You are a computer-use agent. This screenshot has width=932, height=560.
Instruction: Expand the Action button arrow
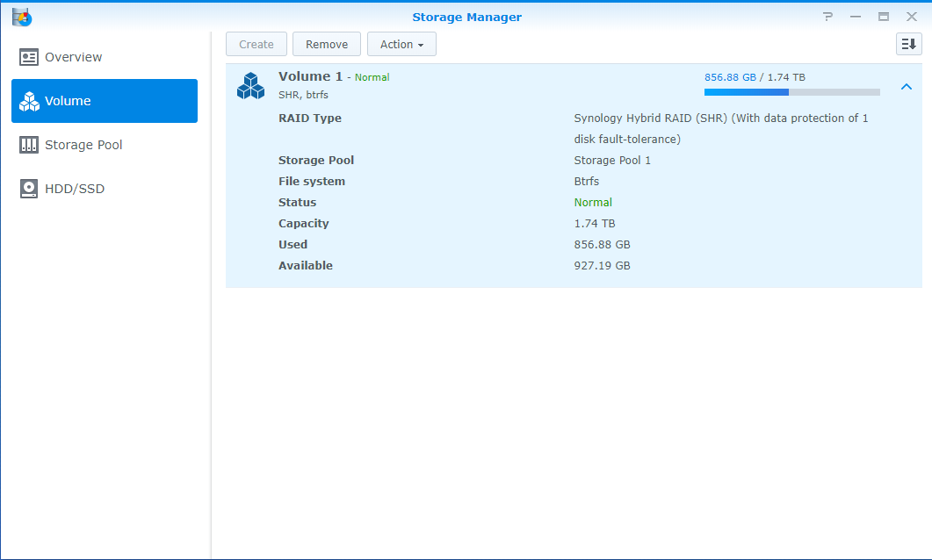click(x=423, y=44)
